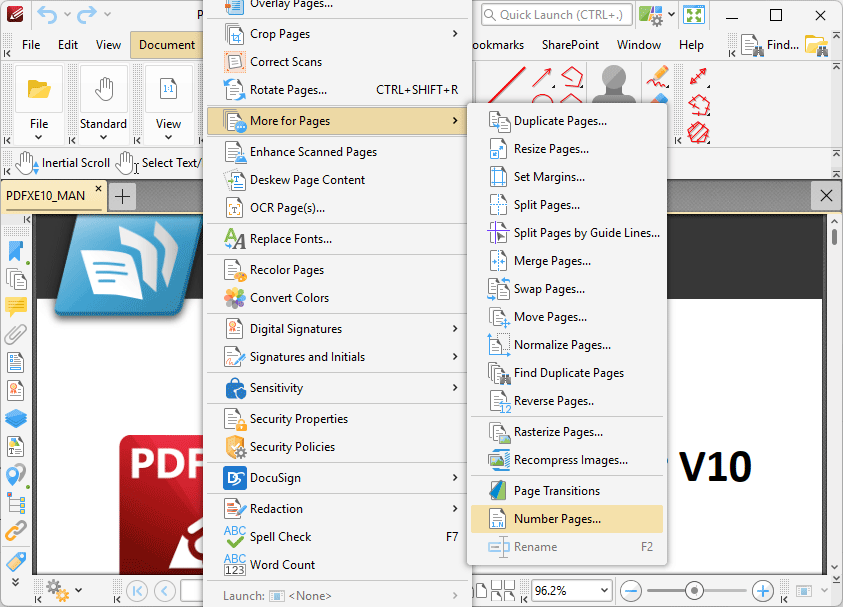This screenshot has height=607, width=843.
Task: Click the Redo arrow icon
Action: point(87,15)
